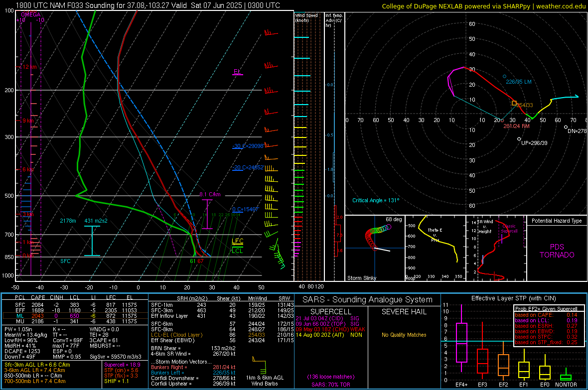Click the PDS TORNADO hazard text
Image resolution: width=588 pixels, height=390 pixels.
(557, 251)
